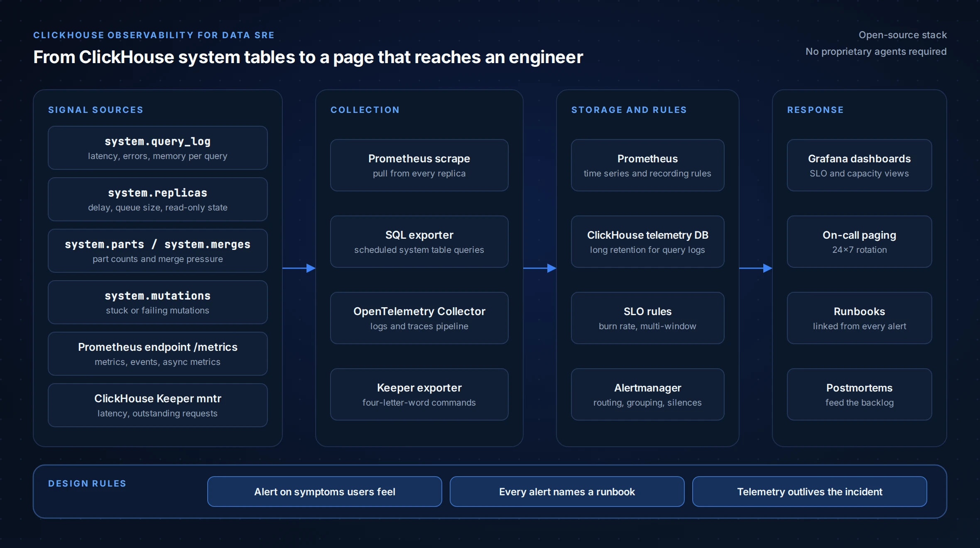Screen dimensions: 980x548
Task: Click 'Alert on symptoms users feel' pill
Action: point(325,492)
